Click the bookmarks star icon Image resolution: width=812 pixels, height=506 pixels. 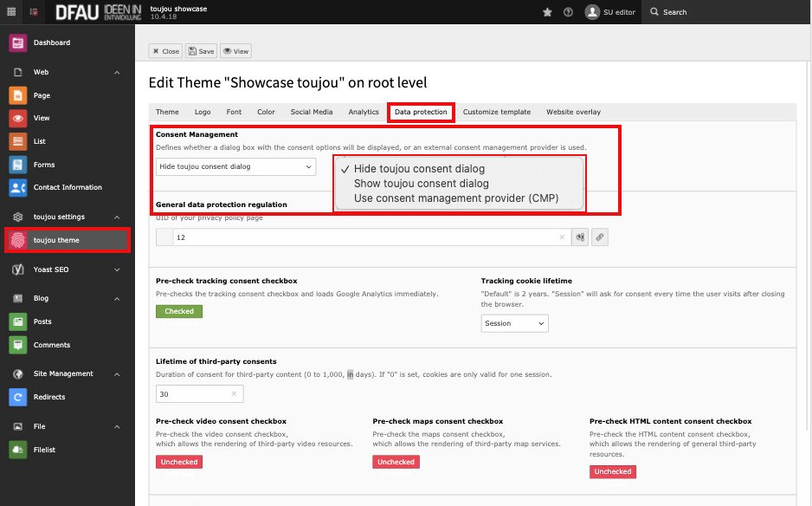tap(546, 12)
